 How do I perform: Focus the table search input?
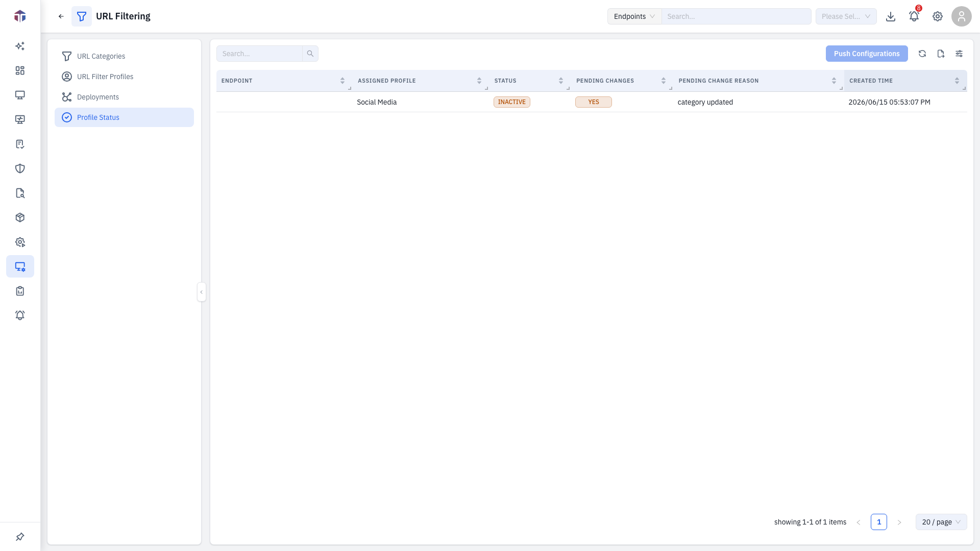click(x=259, y=54)
